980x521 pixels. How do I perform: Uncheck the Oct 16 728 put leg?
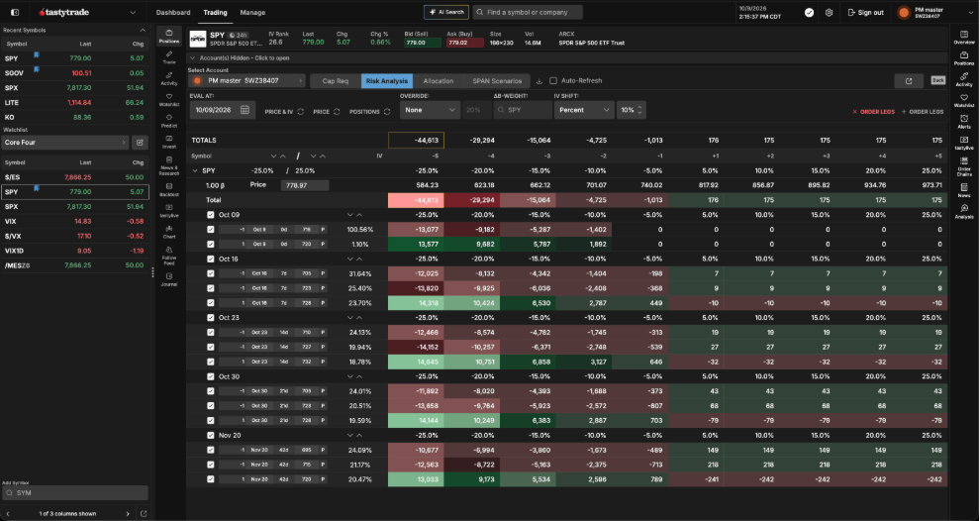(211, 303)
